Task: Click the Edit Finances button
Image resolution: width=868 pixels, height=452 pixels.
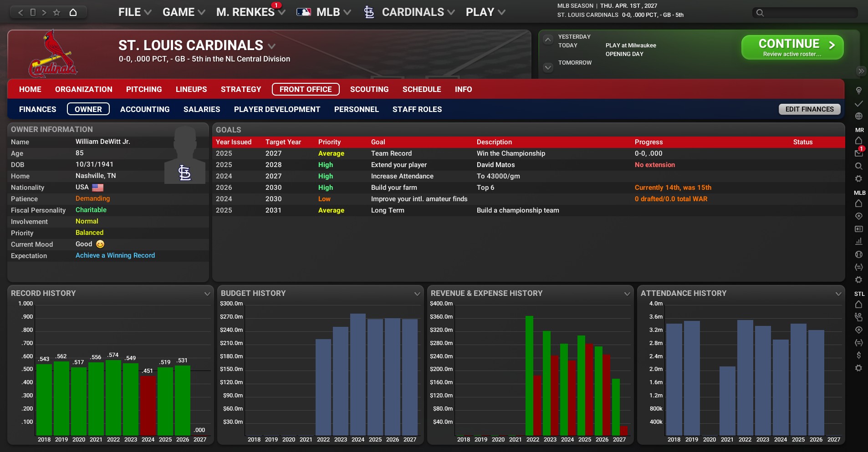Action: [809, 109]
